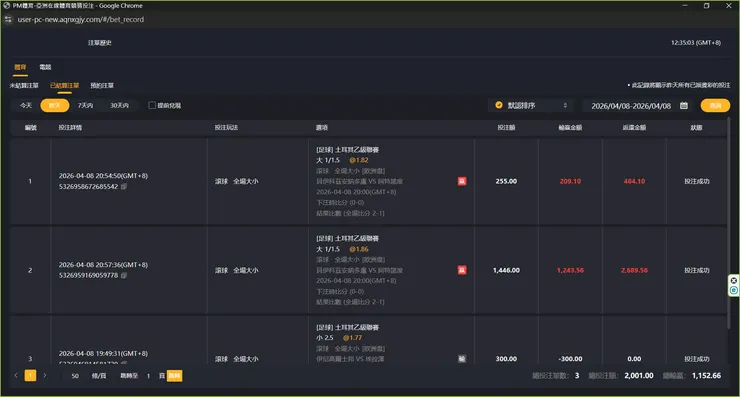Go to previous page arrow in pagination
Screen dimensions: 740x397
click(16, 376)
